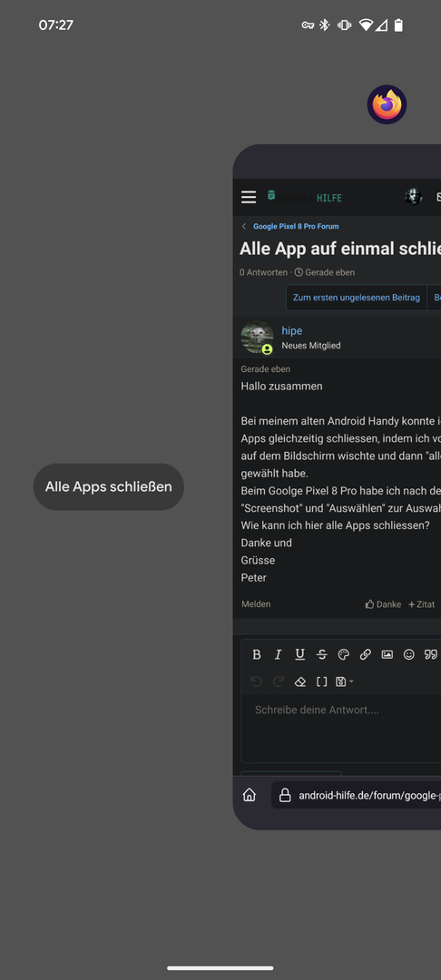Click the Bold formatting icon
The width and height of the screenshot is (441, 980).
tap(256, 654)
